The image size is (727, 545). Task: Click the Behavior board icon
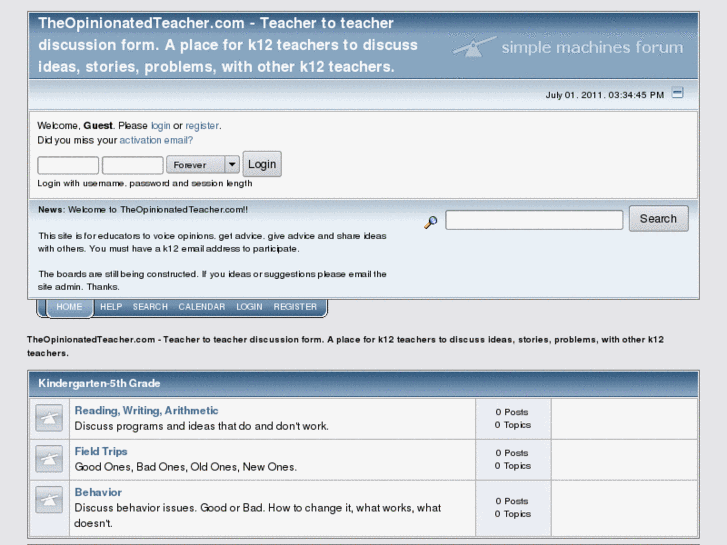click(49, 500)
